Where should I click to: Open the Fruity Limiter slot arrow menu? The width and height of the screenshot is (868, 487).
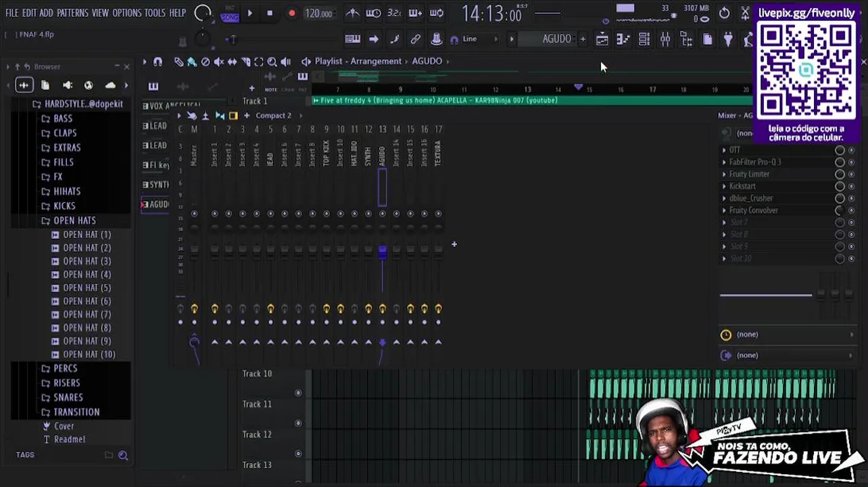pyautogui.click(x=724, y=175)
